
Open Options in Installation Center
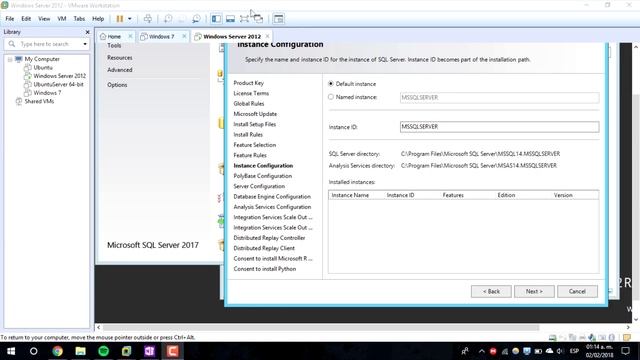pyautogui.click(x=117, y=85)
